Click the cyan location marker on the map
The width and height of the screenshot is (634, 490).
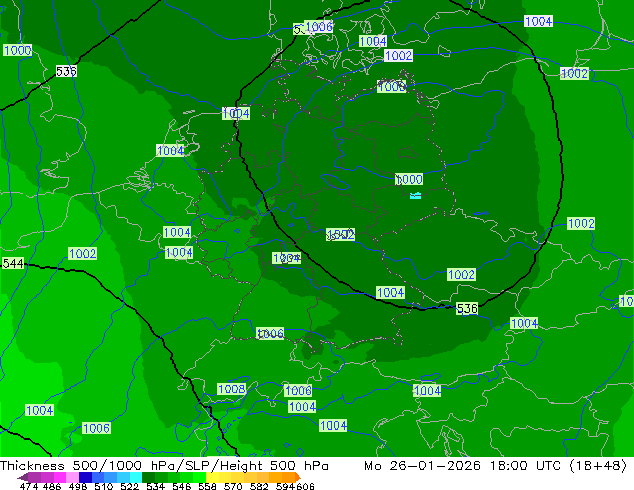click(x=415, y=196)
